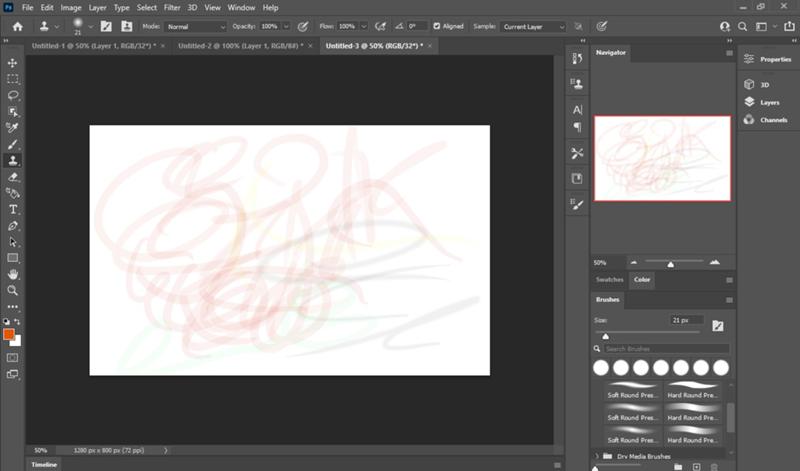Open the Window menu
This screenshot has width=800, height=471.
(x=241, y=8)
